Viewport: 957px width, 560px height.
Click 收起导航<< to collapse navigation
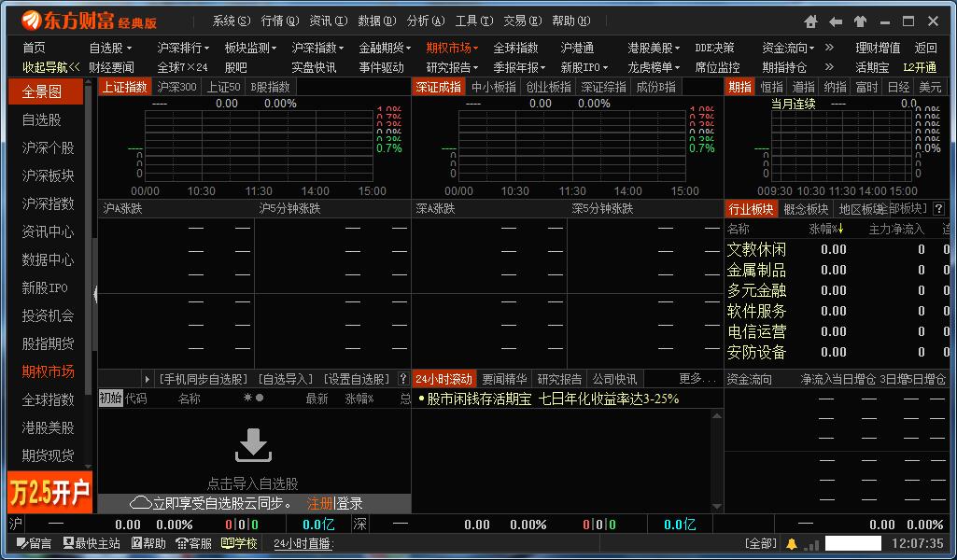coord(51,67)
